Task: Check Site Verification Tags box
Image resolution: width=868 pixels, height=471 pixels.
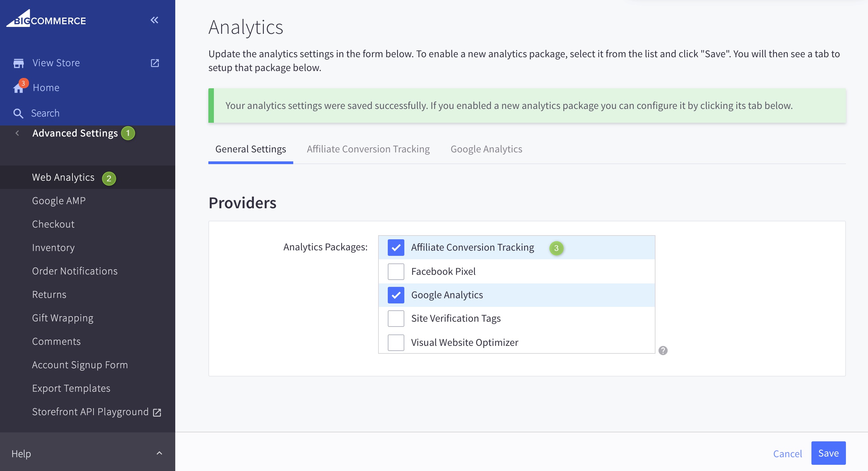Action: (x=396, y=319)
